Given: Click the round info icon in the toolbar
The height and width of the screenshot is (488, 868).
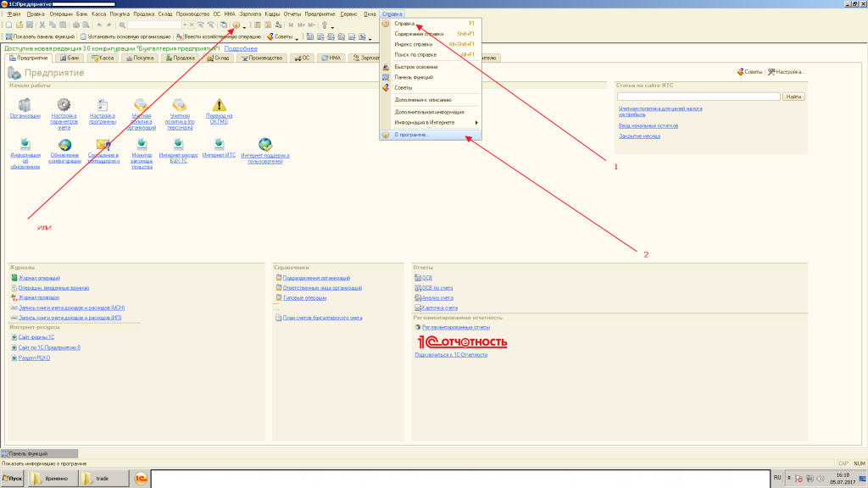Looking at the screenshot, I should [x=236, y=25].
